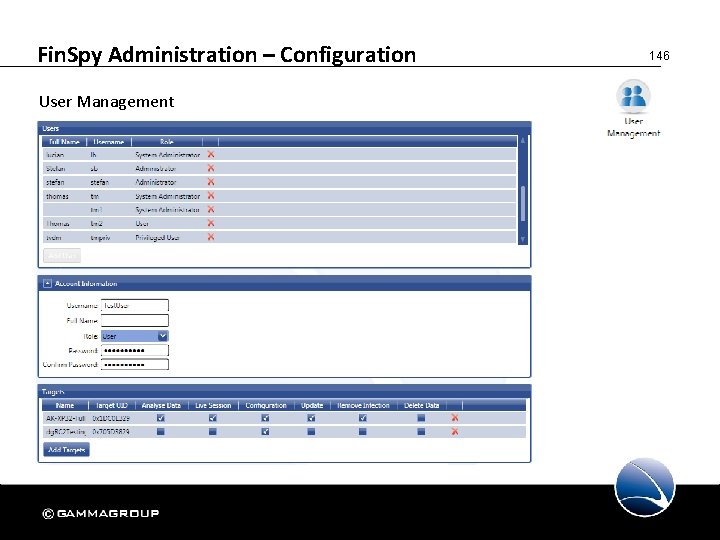Click the greyed Add User button

click(62, 255)
